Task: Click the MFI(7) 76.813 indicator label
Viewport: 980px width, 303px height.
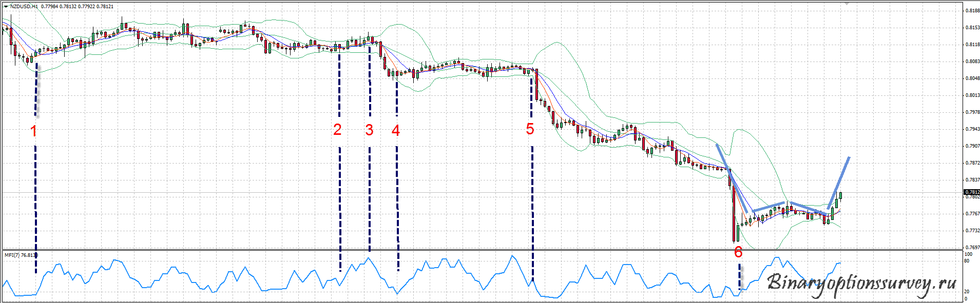Action: click(21, 255)
